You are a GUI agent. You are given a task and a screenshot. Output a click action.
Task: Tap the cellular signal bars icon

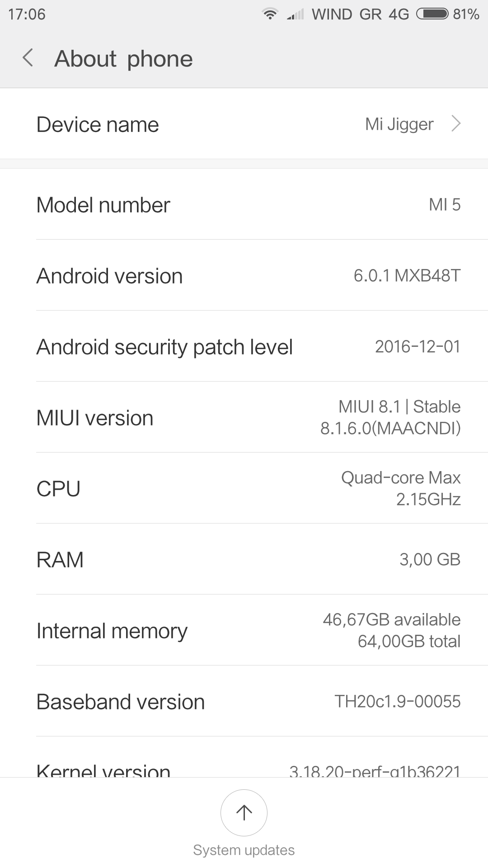(x=296, y=14)
